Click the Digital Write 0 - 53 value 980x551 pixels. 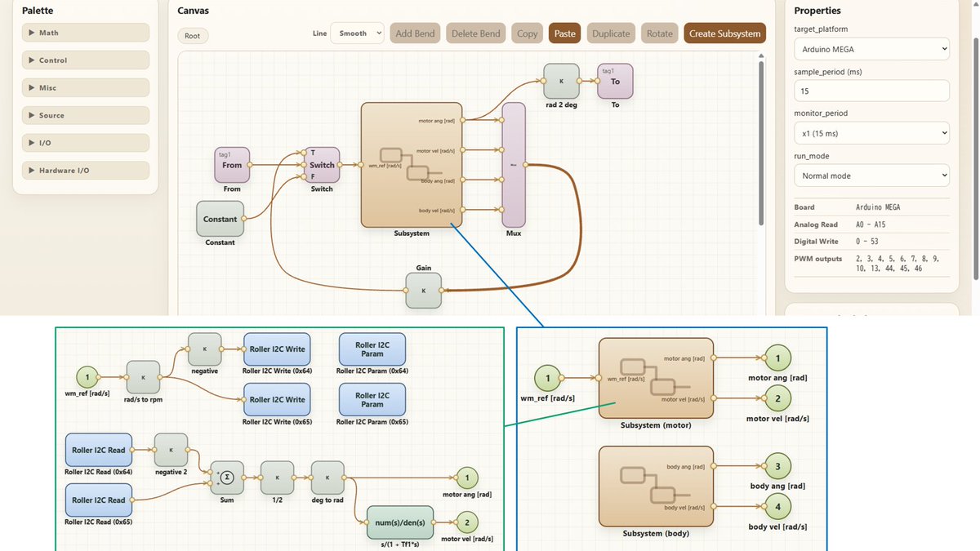(x=868, y=242)
